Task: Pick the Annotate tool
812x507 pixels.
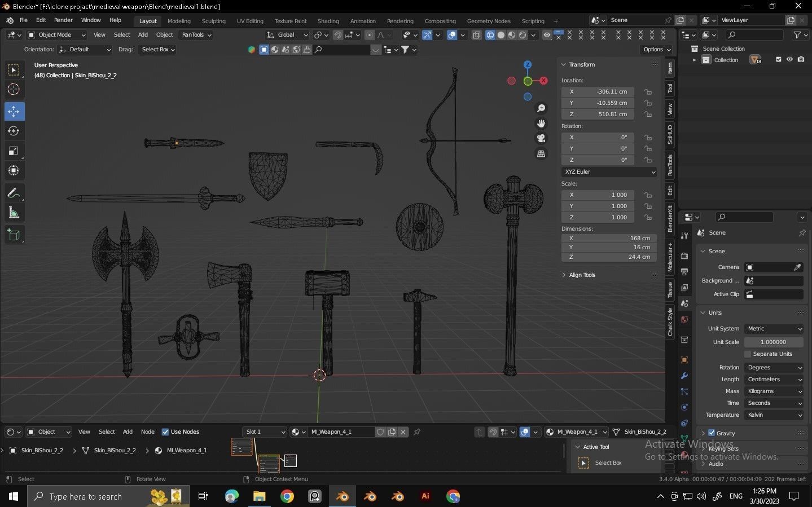Action: [14, 192]
